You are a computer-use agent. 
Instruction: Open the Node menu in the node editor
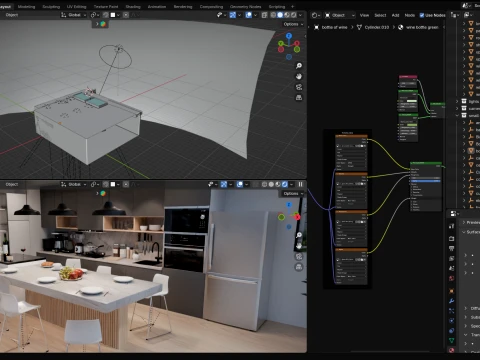click(x=410, y=15)
